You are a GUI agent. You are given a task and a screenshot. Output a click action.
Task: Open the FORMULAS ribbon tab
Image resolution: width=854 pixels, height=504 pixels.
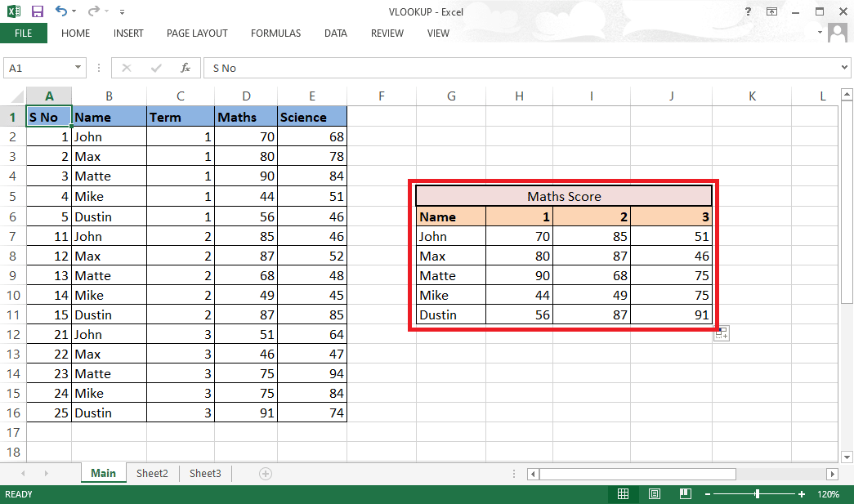coord(275,33)
